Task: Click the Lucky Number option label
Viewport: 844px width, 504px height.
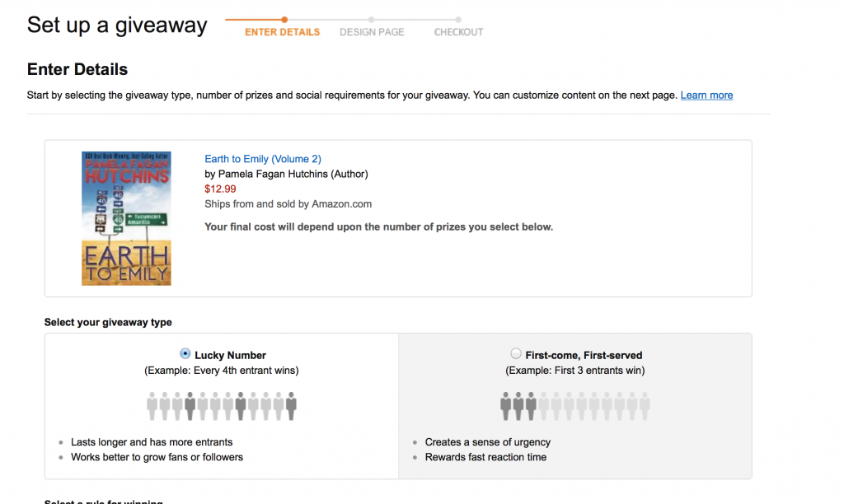Action: (231, 356)
